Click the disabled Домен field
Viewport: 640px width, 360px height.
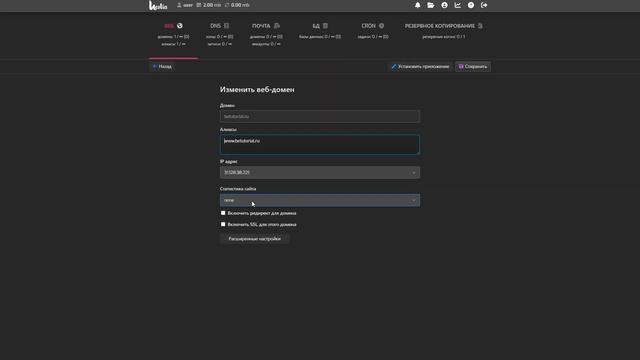point(320,116)
